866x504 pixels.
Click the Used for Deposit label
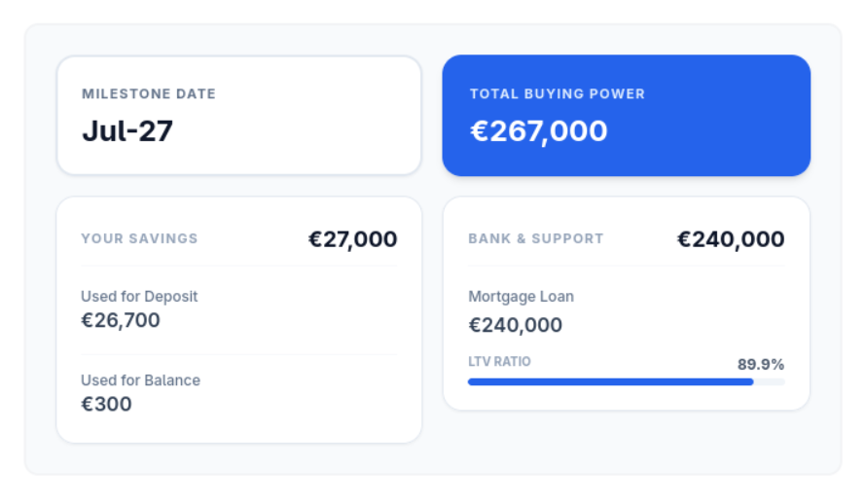point(139,296)
